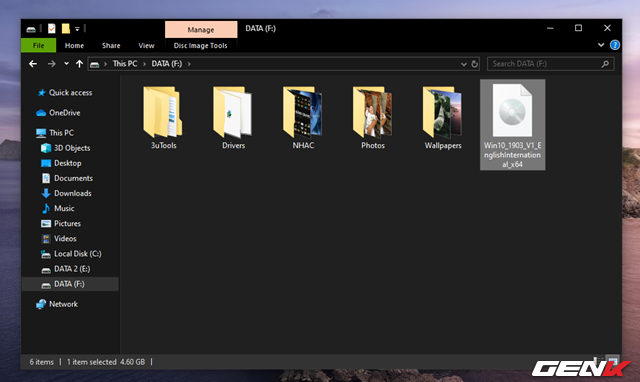
Task: Click This PC in address breadcrumb
Action: [x=124, y=64]
